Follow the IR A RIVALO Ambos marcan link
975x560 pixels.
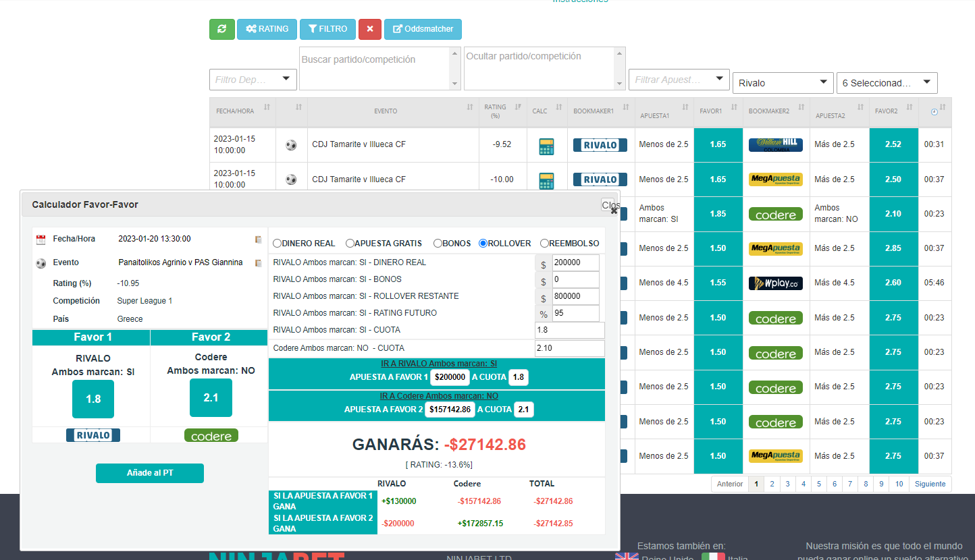pyautogui.click(x=439, y=364)
